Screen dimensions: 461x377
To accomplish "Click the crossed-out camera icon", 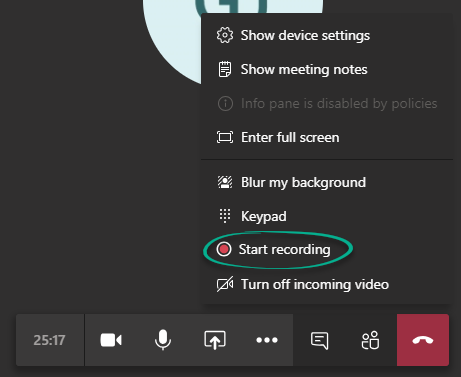I will tap(225, 284).
